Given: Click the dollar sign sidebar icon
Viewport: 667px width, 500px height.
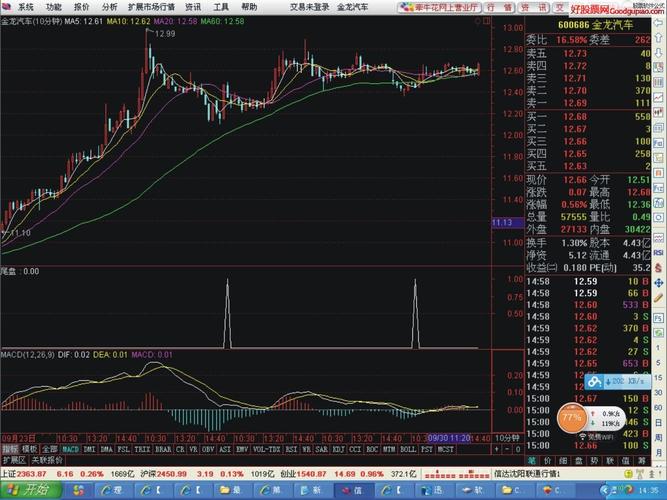Looking at the screenshot, I should click(658, 267).
